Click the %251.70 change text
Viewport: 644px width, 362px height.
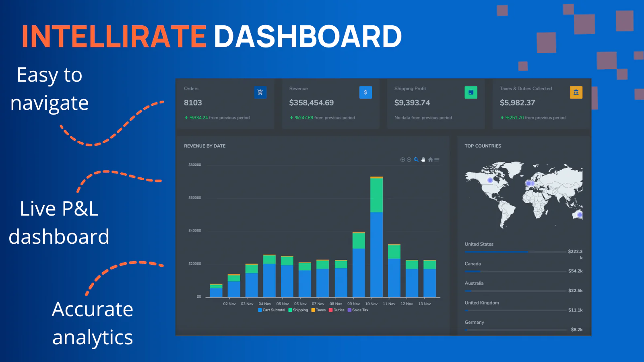point(515,118)
